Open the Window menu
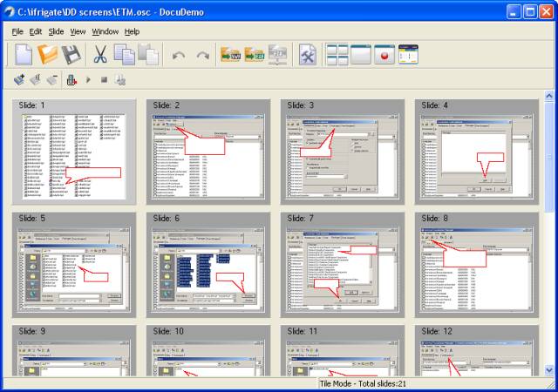Viewport: 558px width, 392px height. pos(105,31)
